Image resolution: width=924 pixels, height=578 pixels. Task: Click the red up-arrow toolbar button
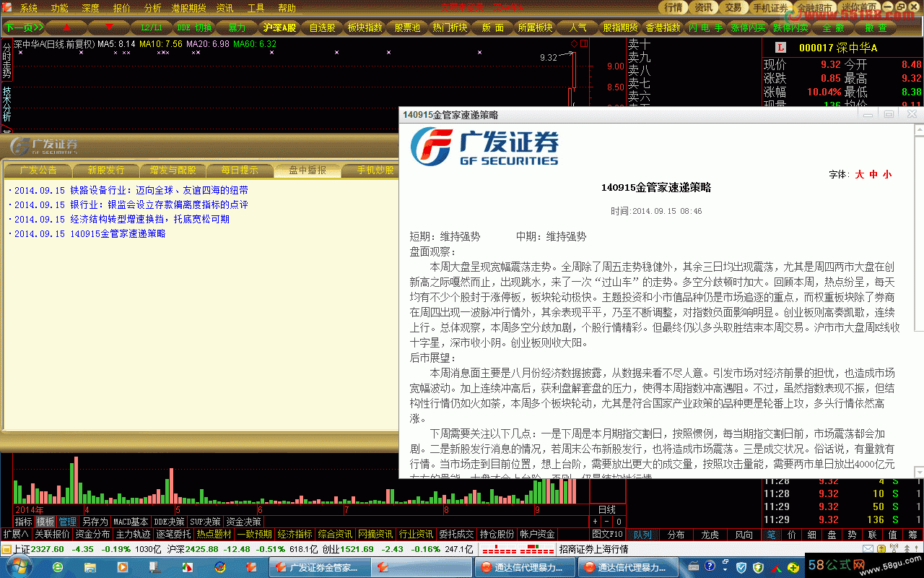pos(67,27)
